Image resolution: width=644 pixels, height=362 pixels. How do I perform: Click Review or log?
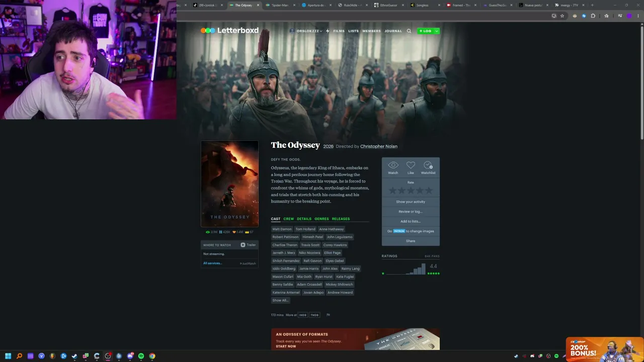point(411,212)
